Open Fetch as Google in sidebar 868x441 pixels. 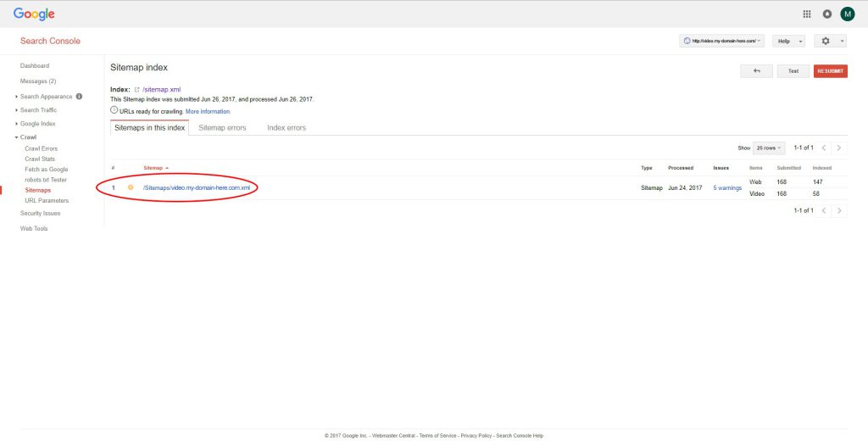[47, 169]
